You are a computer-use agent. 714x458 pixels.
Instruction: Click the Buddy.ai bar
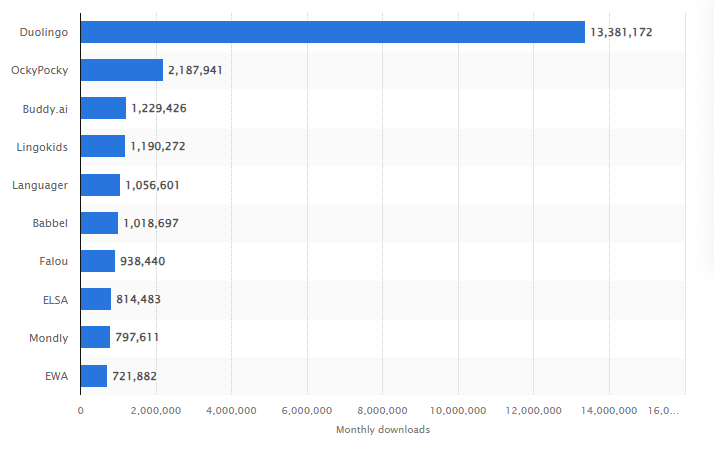tap(103, 108)
